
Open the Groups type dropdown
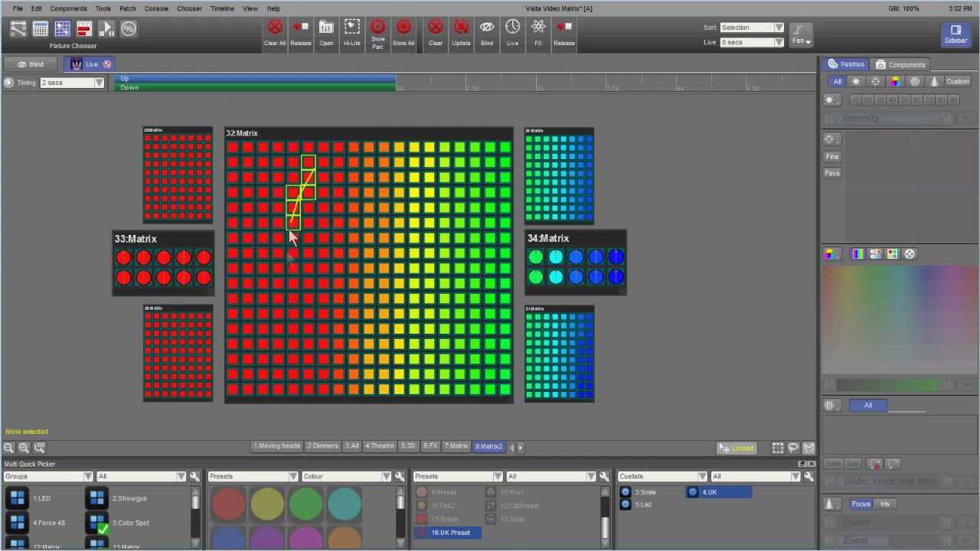(x=48, y=476)
